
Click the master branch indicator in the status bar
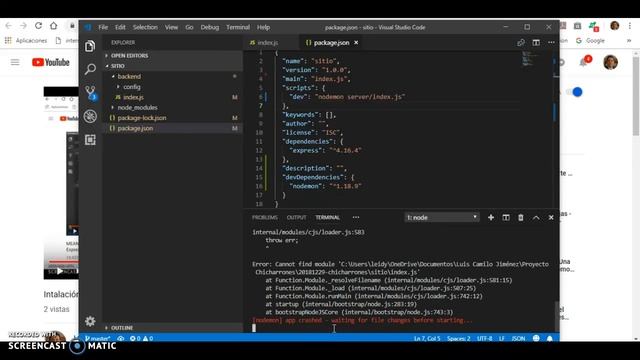tap(98, 338)
